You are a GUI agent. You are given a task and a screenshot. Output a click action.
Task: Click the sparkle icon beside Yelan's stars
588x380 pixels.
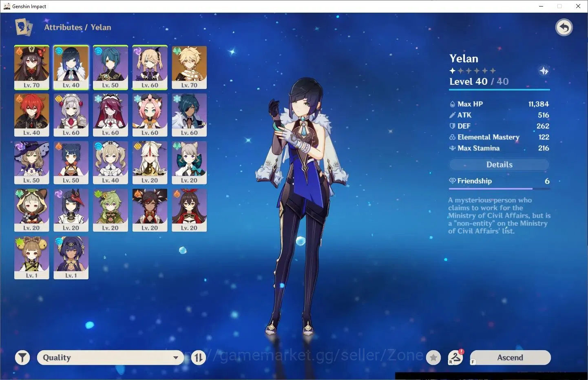pyautogui.click(x=544, y=71)
